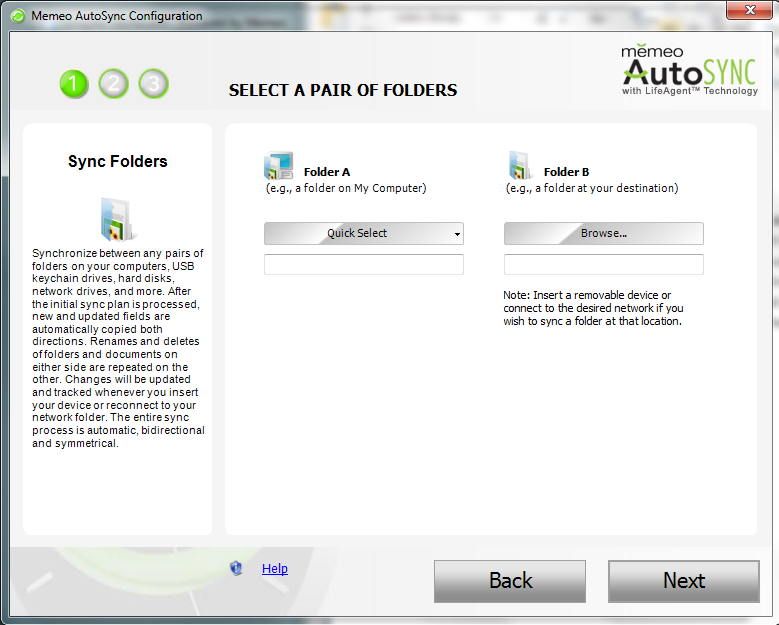Click the Folder A path input field
Viewport: 779px width, 625px height.
(x=364, y=264)
